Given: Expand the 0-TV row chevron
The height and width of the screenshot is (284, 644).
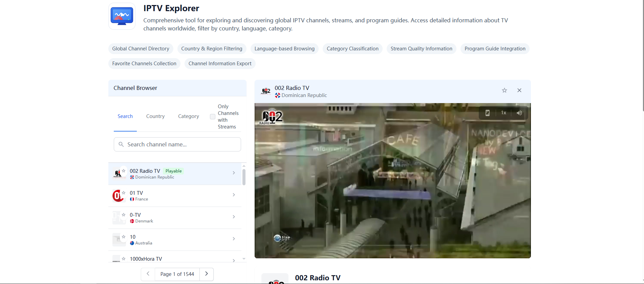Looking at the screenshot, I should [x=234, y=217].
